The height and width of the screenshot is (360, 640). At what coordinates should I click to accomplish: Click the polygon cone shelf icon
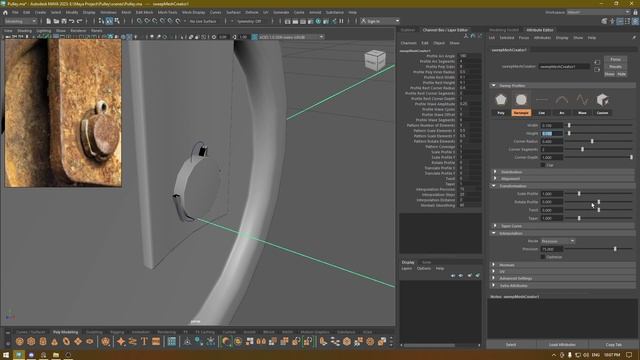click(55, 341)
